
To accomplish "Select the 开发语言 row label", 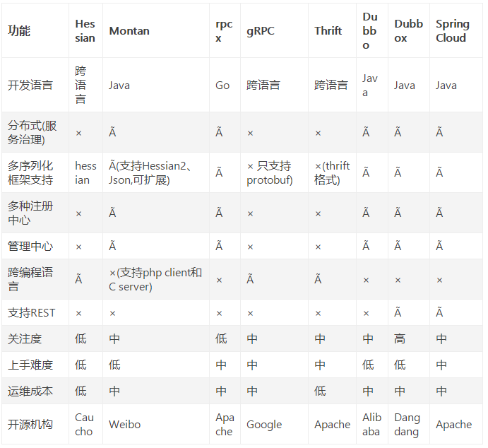I will pos(30,85).
